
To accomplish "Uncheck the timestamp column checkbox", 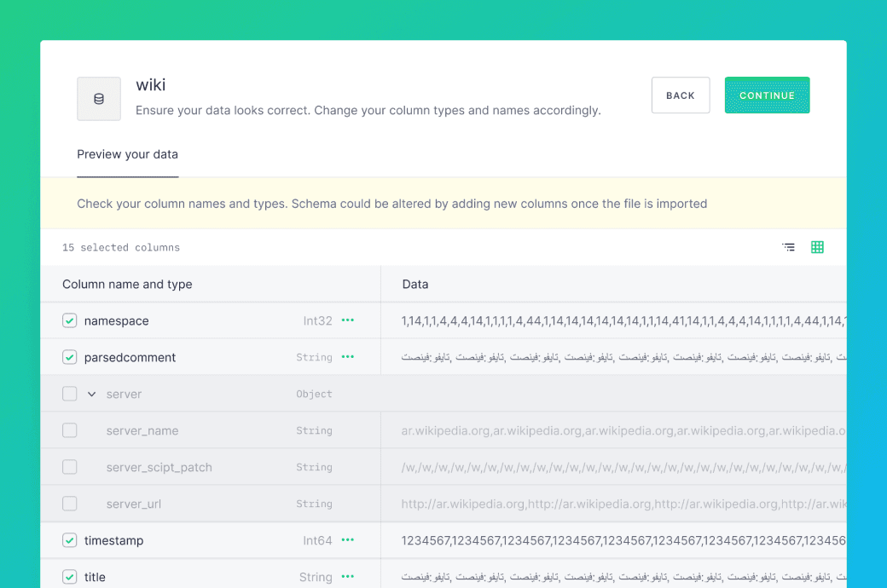I will [x=70, y=540].
